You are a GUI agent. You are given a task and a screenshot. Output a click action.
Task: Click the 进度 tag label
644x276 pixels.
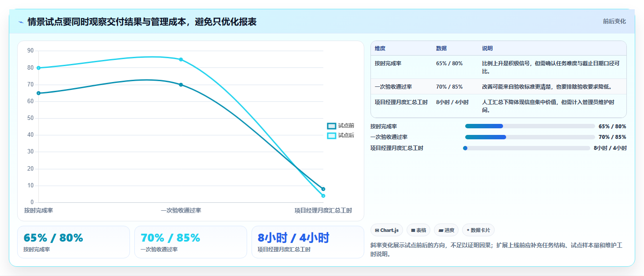point(449,230)
